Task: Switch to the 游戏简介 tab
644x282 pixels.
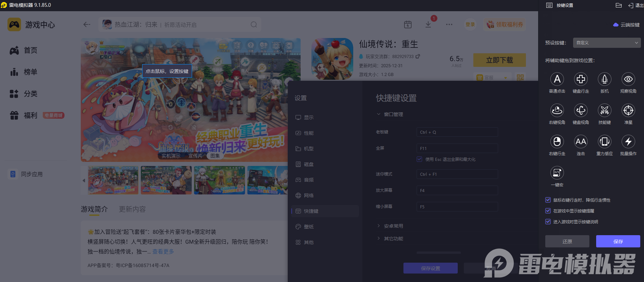Action: pos(94,209)
